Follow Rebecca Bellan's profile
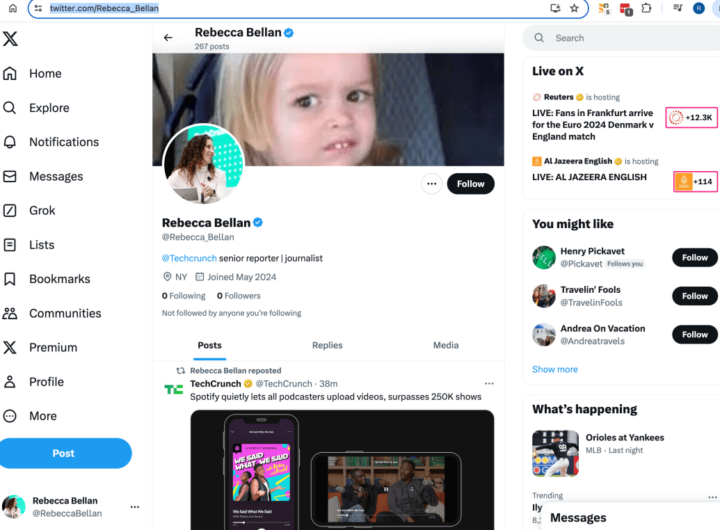This screenshot has width=720, height=530. coord(470,184)
